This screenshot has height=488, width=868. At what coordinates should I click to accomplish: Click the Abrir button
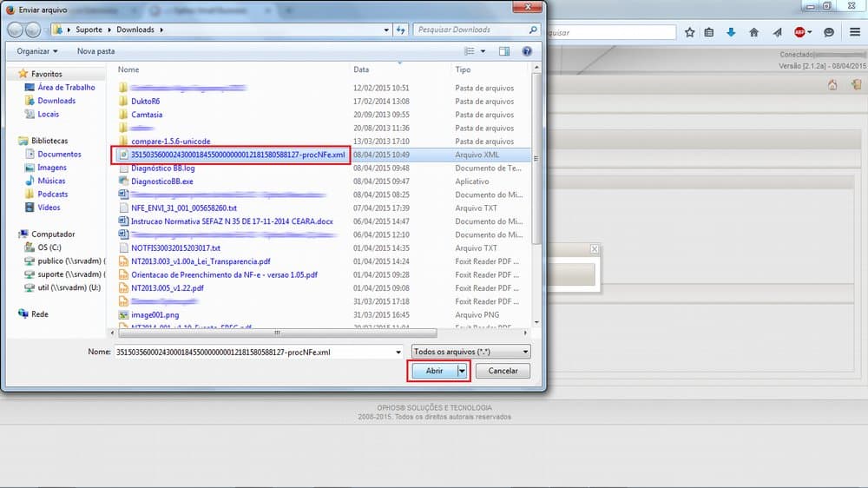tap(434, 371)
